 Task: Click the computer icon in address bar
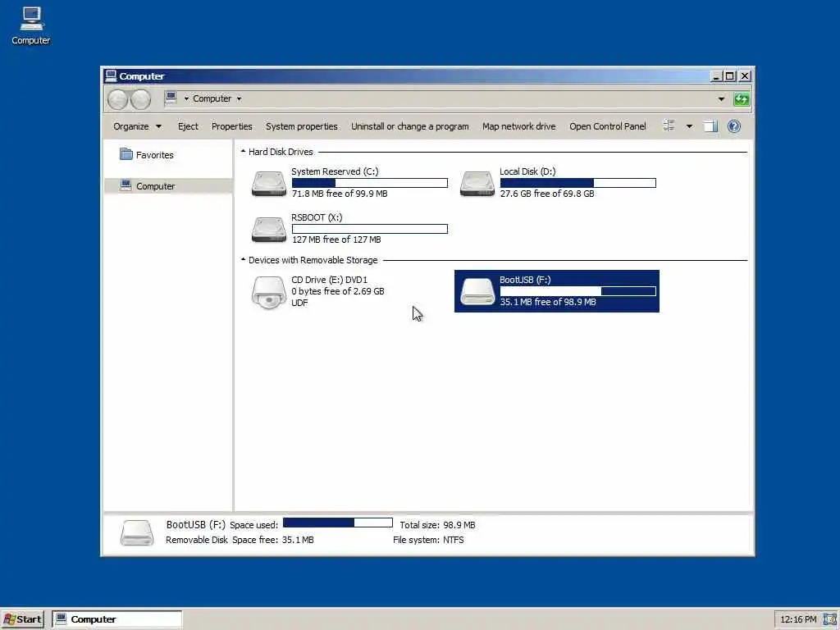click(x=171, y=98)
